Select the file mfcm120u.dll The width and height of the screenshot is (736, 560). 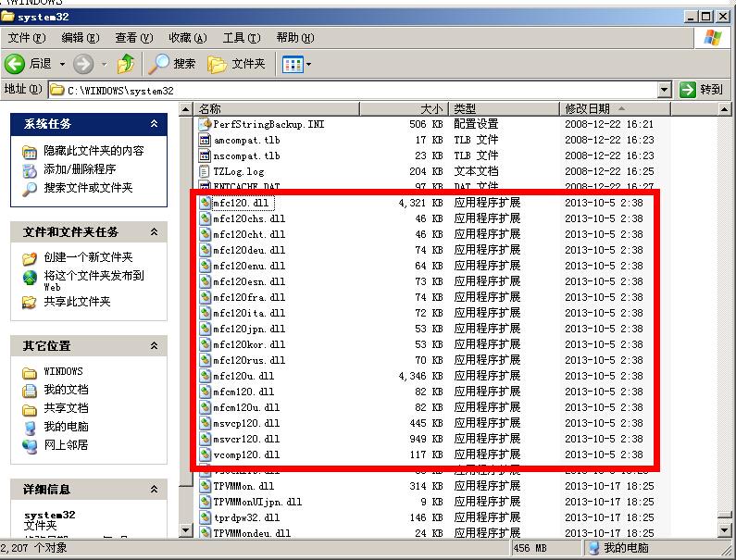point(246,407)
